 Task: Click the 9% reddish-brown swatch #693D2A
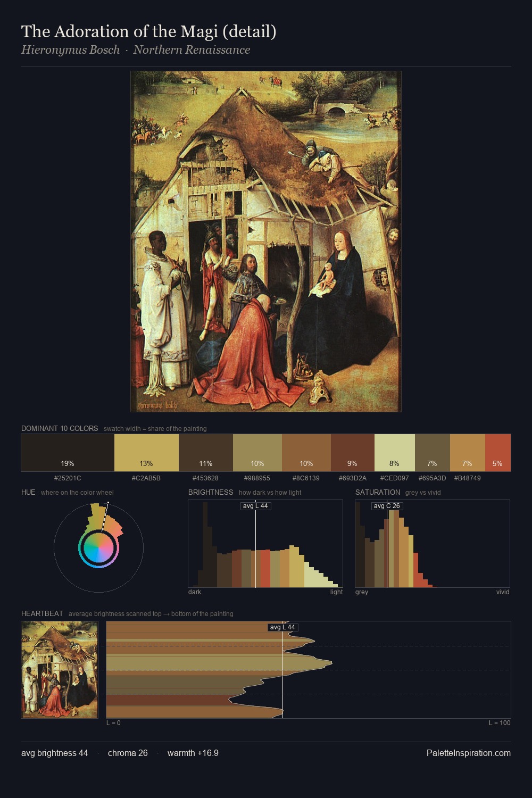tap(353, 453)
